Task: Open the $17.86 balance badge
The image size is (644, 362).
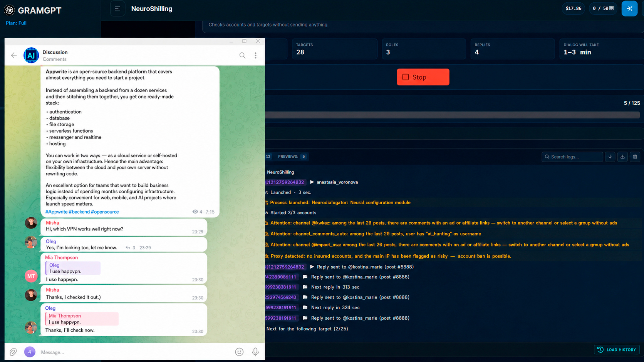Action: pyautogui.click(x=573, y=8)
